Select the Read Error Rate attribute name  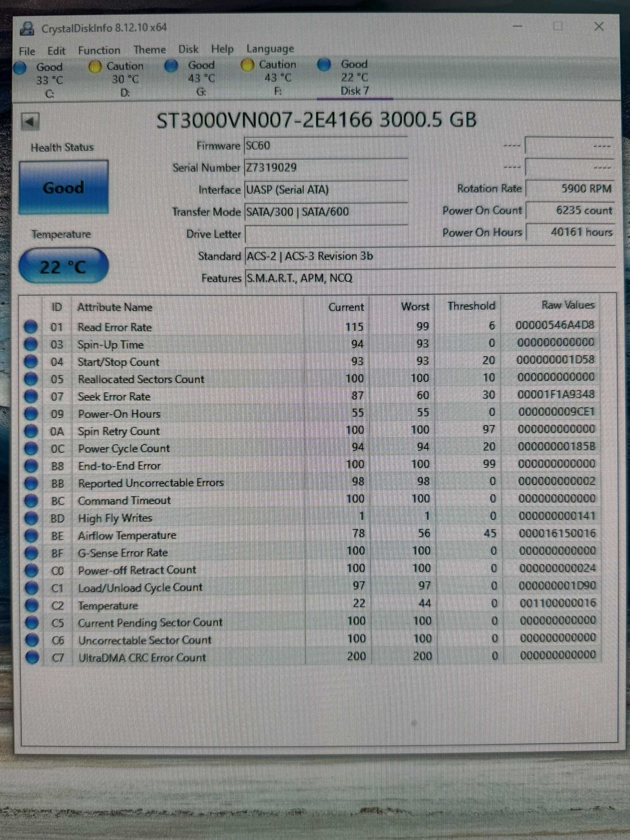pyautogui.click(x=115, y=327)
